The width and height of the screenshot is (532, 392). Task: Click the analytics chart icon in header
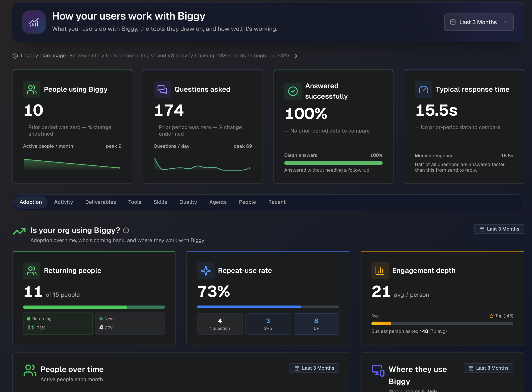tap(34, 22)
